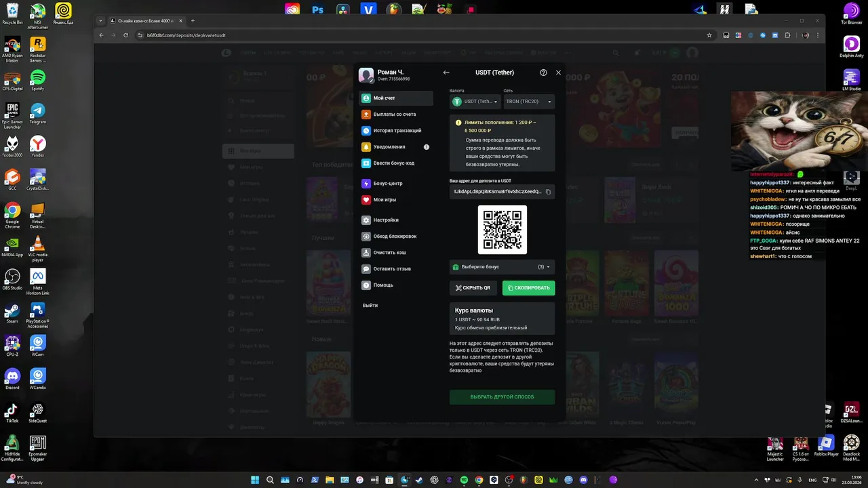
Task: Click ВЫБРАТЬ ДРУГОЙ СПОСОБ button
Action: coord(502,396)
